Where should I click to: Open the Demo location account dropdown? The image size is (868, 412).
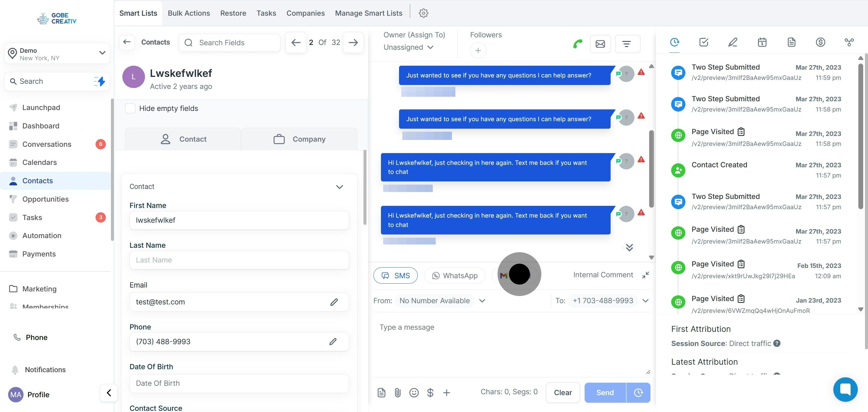pos(57,54)
